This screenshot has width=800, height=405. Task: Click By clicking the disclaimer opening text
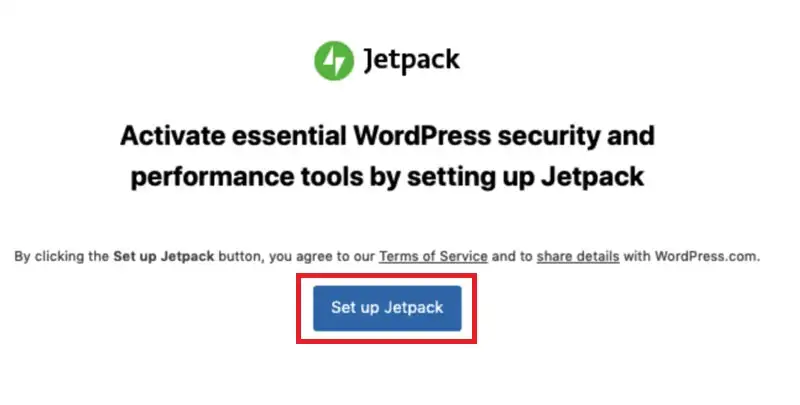pyautogui.click(x=61, y=256)
